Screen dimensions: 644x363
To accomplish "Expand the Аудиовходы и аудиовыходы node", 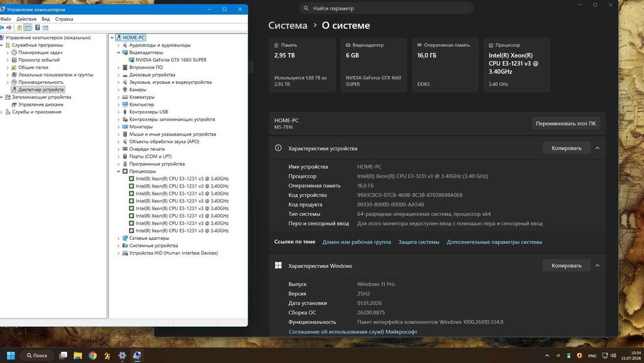I will [x=118, y=45].
